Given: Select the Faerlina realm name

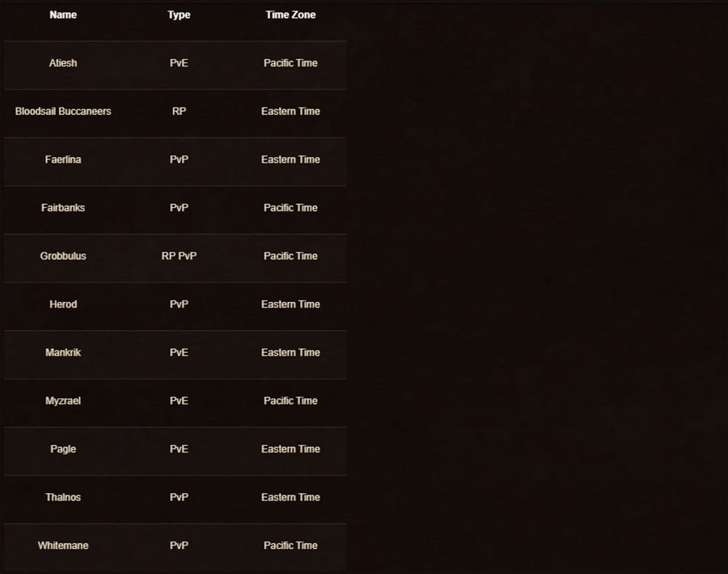Looking at the screenshot, I should (x=63, y=159).
